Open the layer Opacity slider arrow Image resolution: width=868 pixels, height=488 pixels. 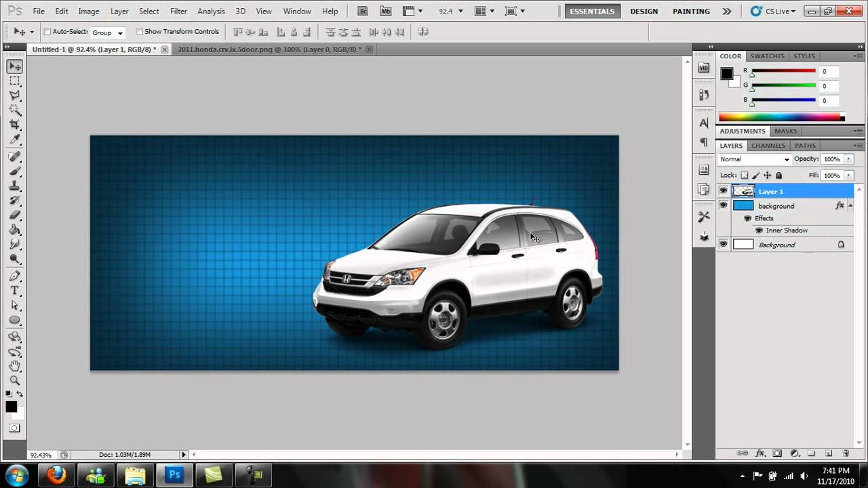point(848,159)
